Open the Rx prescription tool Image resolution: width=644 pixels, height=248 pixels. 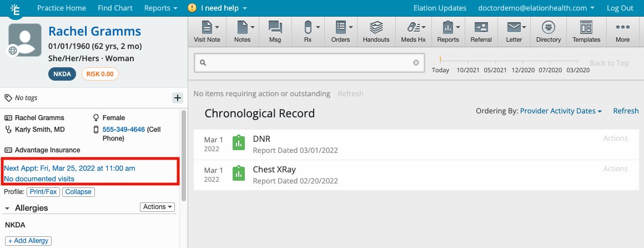pos(308,32)
